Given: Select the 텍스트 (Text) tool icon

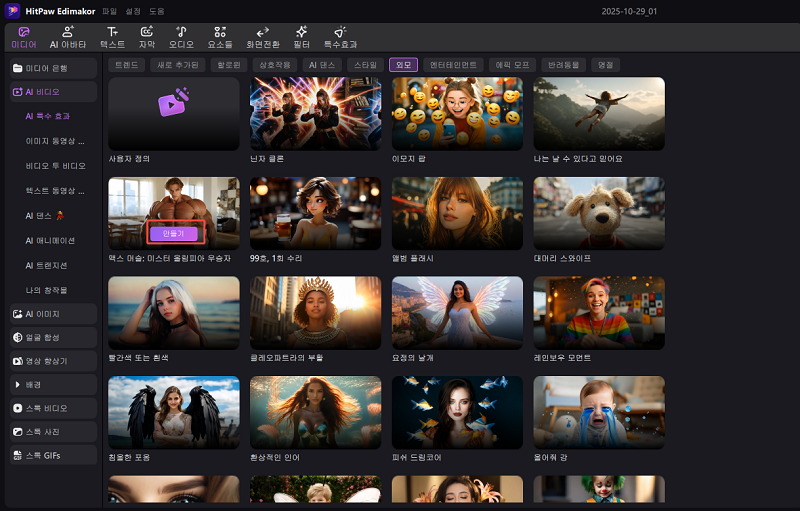Looking at the screenshot, I should click(x=112, y=37).
